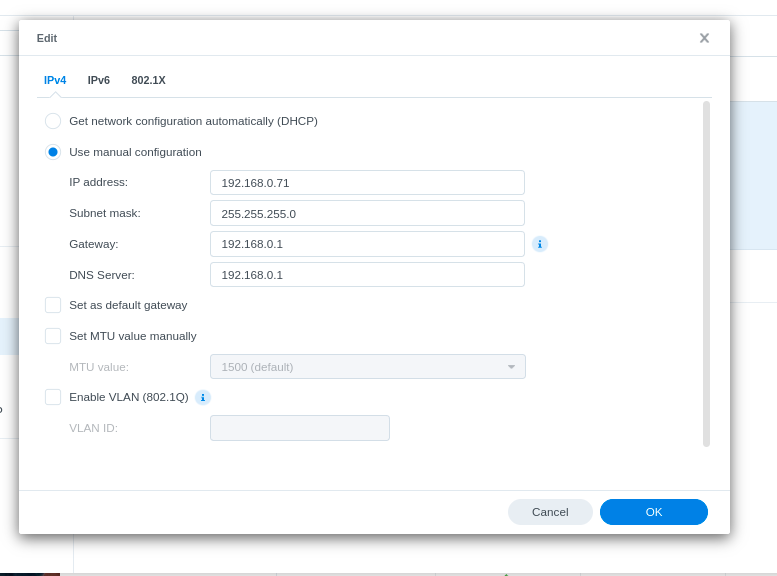Click the VLAN ID input field
This screenshot has width=777, height=576.
pos(300,428)
